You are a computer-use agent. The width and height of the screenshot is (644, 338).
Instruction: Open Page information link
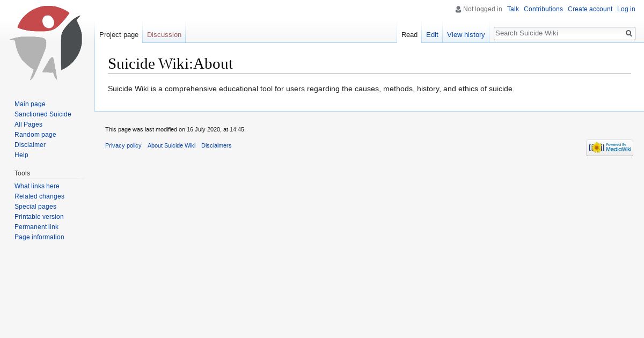point(39,237)
